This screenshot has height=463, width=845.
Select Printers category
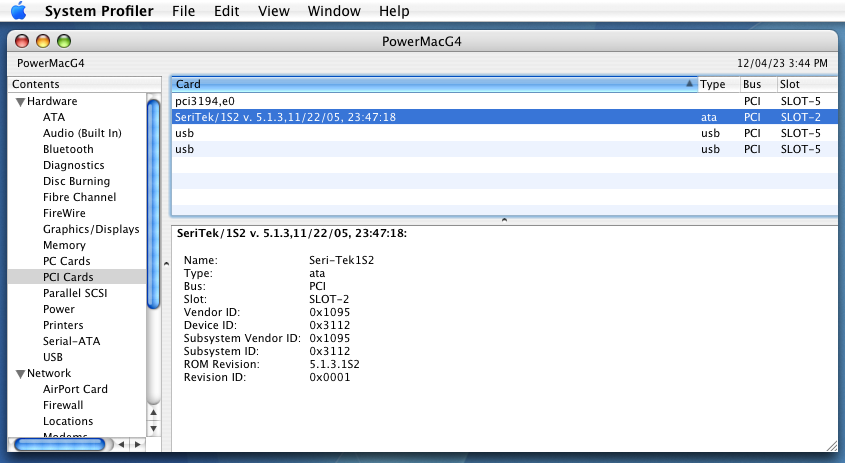[x=63, y=326]
